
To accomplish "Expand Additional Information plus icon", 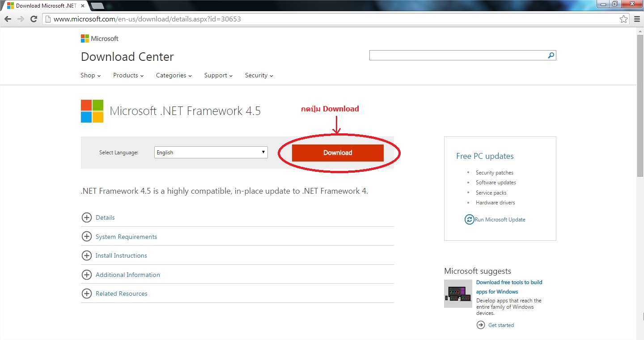I will click(x=86, y=275).
